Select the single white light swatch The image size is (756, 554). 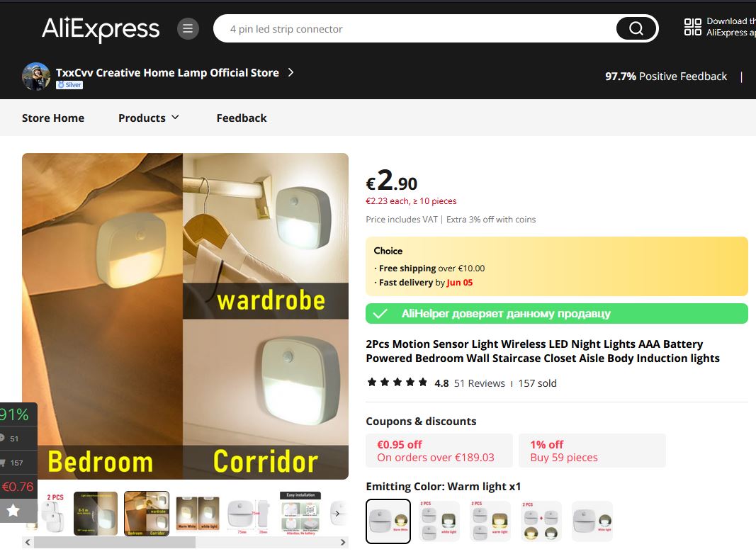(x=592, y=521)
